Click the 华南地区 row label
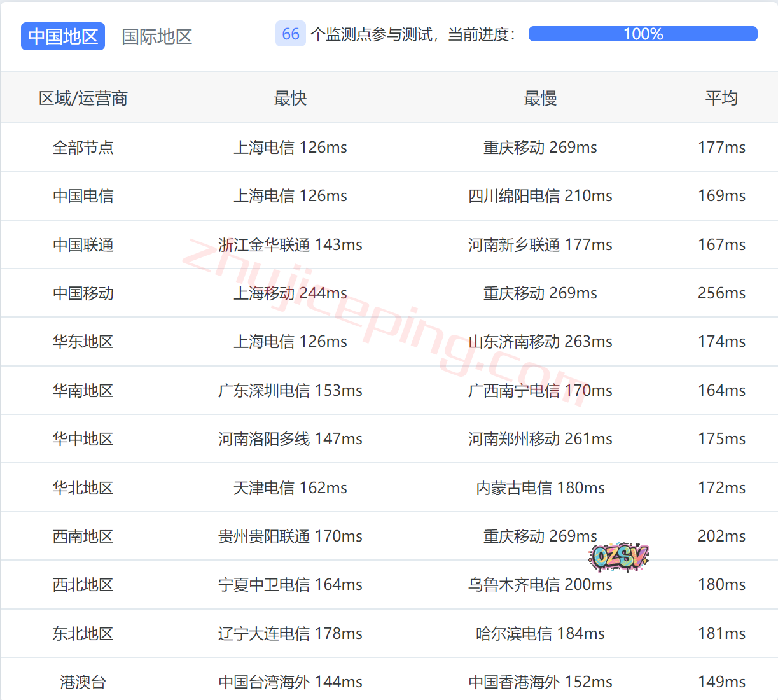 [83, 391]
